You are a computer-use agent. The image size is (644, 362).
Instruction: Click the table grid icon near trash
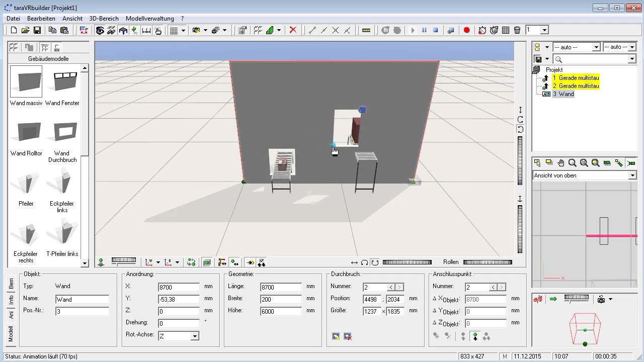(x=506, y=30)
